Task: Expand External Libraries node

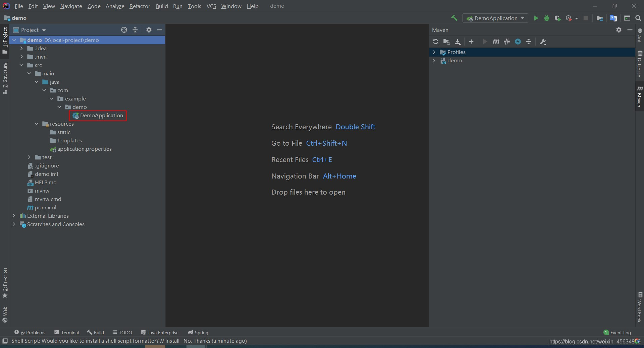Action: pyautogui.click(x=14, y=216)
